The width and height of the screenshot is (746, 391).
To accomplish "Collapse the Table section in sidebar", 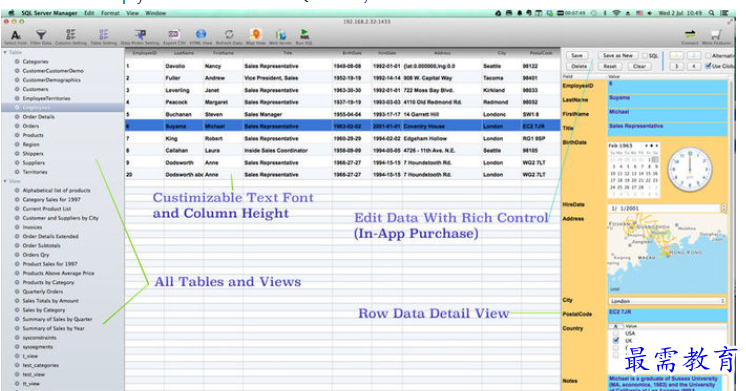I will 5,52.
